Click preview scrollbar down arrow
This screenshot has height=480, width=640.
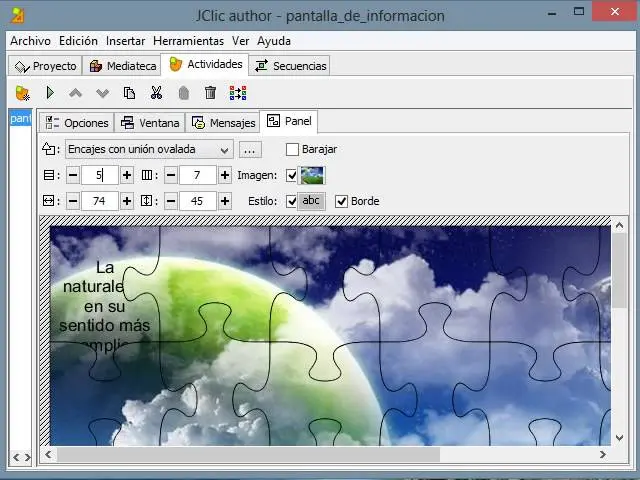click(620, 438)
